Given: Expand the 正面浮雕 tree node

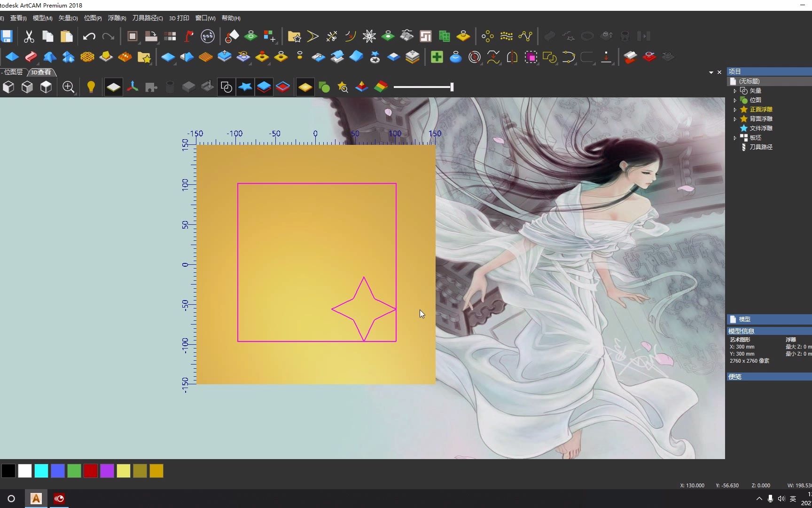Looking at the screenshot, I should 736,109.
